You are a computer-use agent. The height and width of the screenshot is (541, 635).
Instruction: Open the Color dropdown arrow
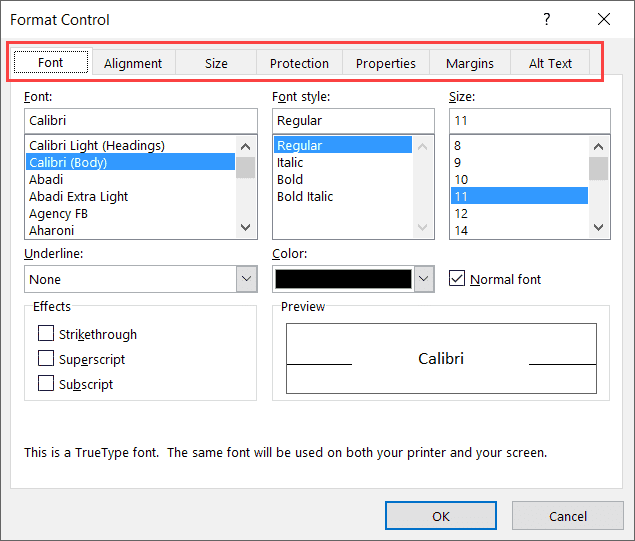point(424,279)
